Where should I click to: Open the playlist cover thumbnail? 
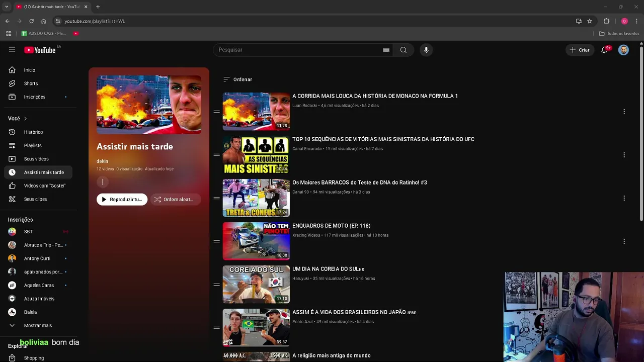149,105
